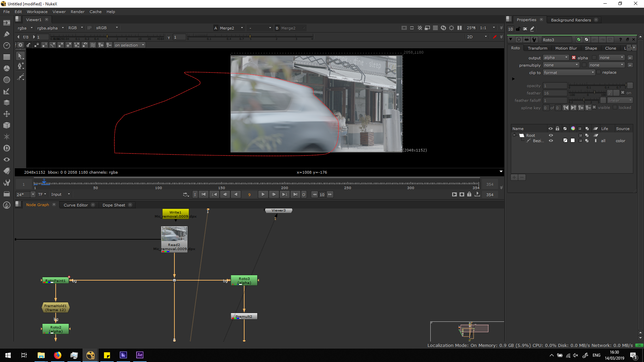This screenshot has width=644, height=362.
Task: Select the Bezier curve tool
Action: pyautogui.click(x=20, y=77)
